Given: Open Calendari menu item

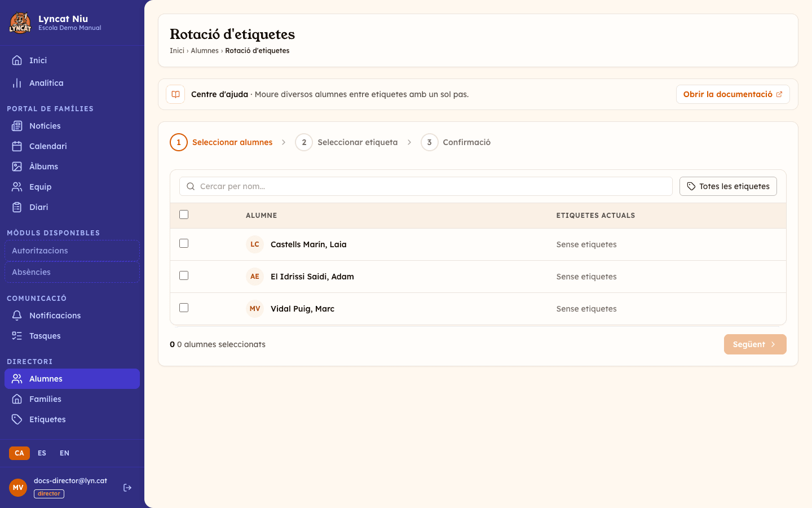Looking at the screenshot, I should tap(72, 146).
